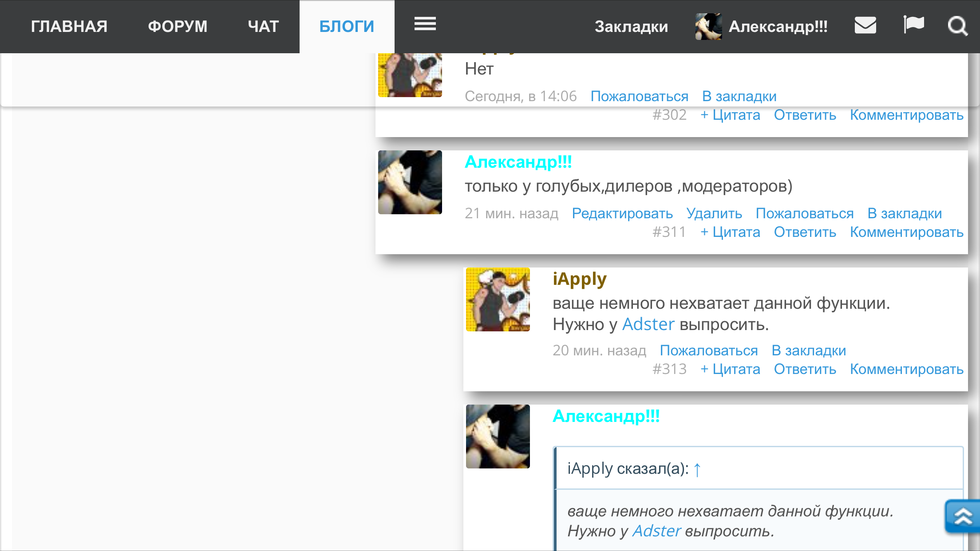Go to the ГЛАВНАЯ tab
980x551 pixels.
click(69, 27)
